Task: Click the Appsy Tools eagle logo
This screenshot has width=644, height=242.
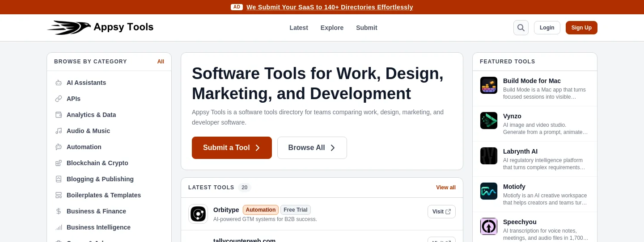Action: (69, 28)
